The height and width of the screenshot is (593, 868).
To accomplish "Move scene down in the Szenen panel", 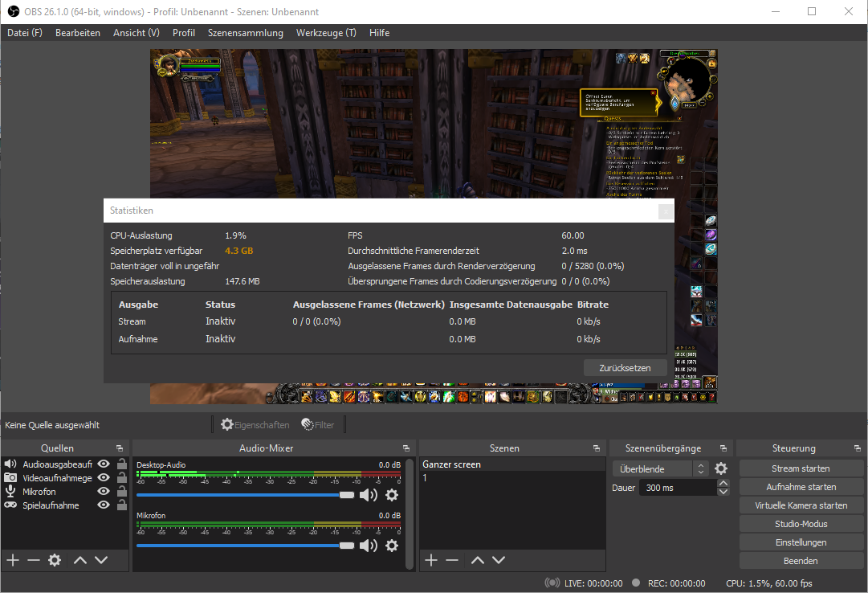I will [499, 560].
